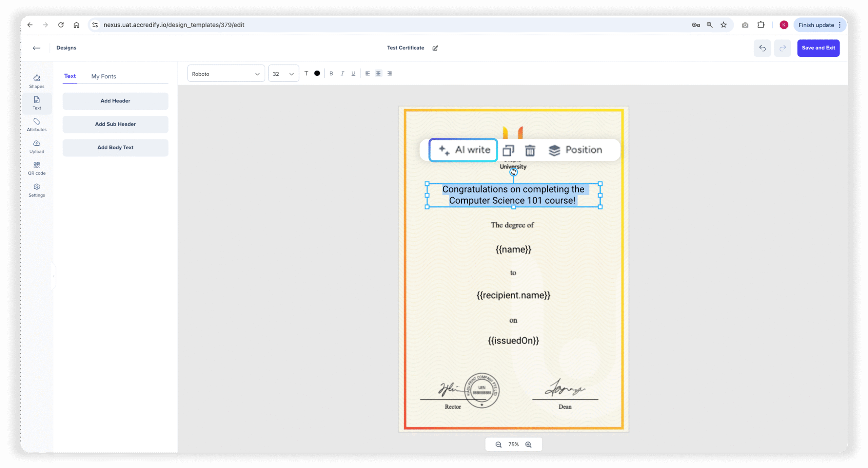Open the Position layering options
Image resolution: width=868 pixels, height=468 pixels.
coord(575,150)
